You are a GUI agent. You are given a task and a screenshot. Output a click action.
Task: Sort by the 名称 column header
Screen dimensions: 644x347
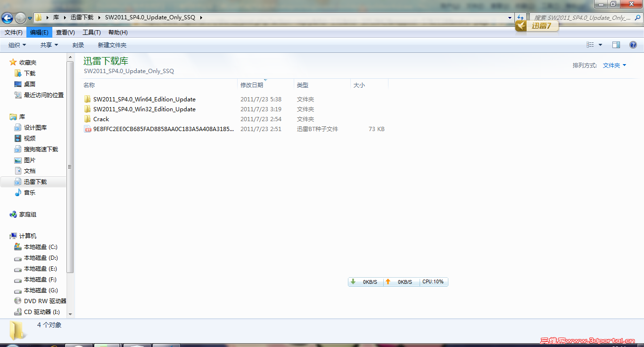click(x=160, y=85)
